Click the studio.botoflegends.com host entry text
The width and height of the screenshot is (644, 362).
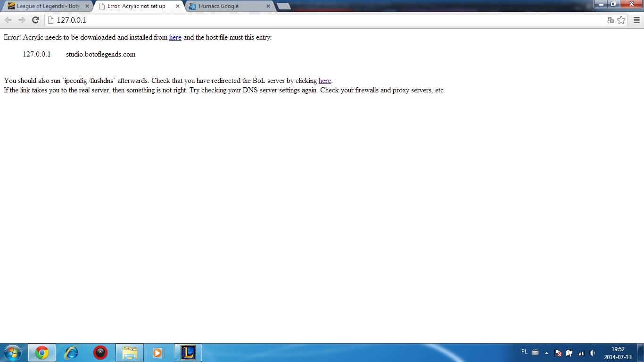pos(100,54)
